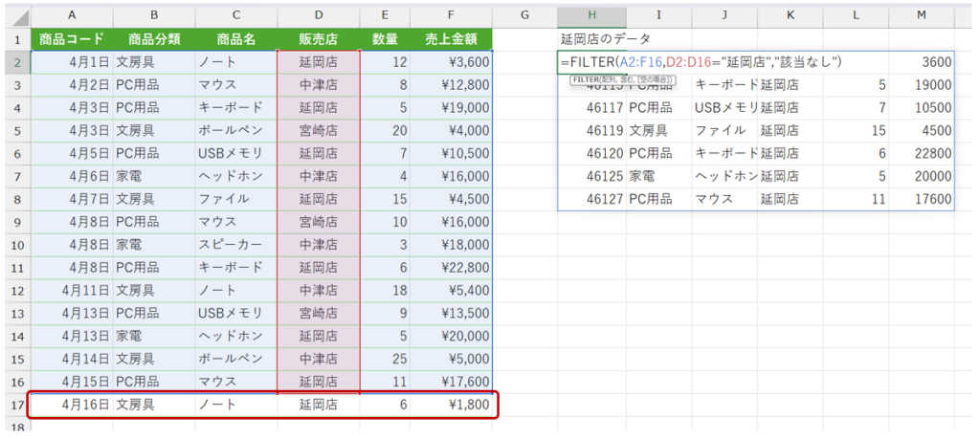Select the ¥4,000 sales cell

(452, 130)
